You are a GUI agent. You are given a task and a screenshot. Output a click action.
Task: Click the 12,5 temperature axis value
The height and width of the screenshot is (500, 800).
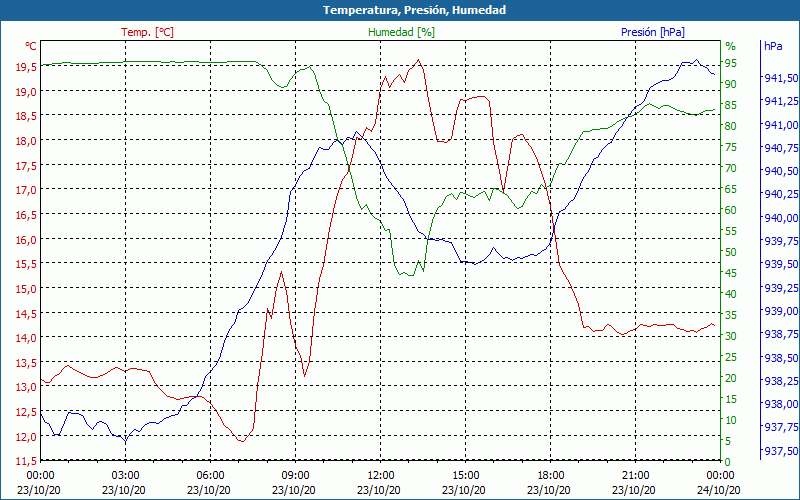click(26, 412)
